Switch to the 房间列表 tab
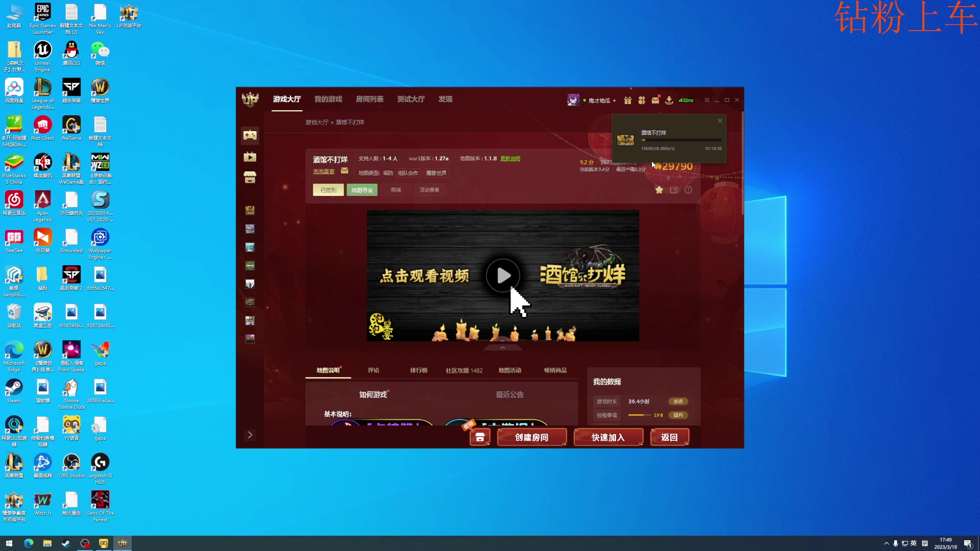Screen dimensions: 980x551 (x=370, y=99)
